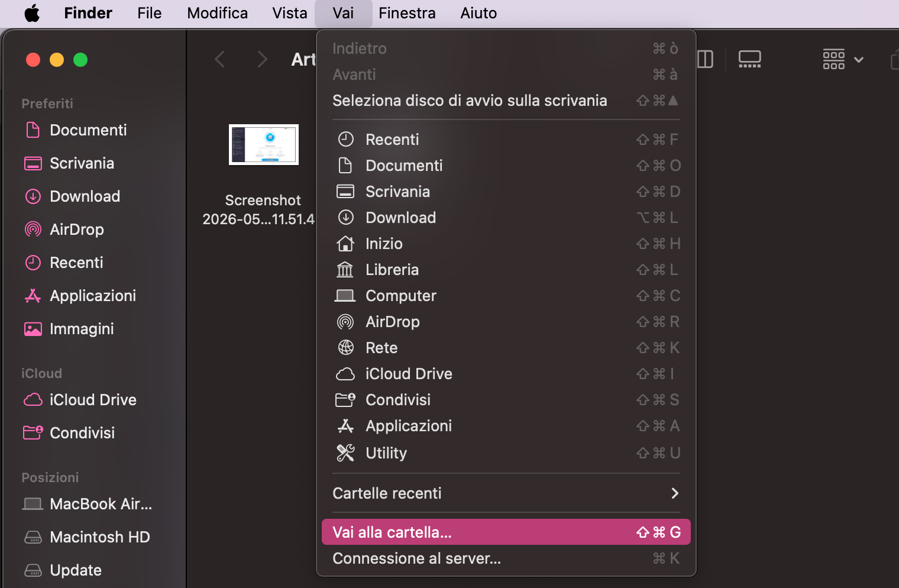The width and height of the screenshot is (899, 588).
Task: Choose Rete in the Vai menu
Action: click(x=506, y=348)
